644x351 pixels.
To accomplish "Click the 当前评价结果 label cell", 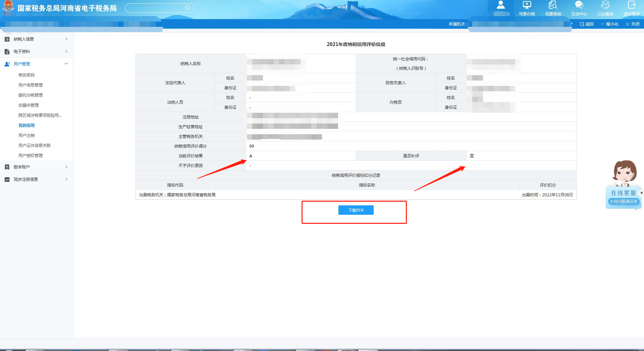I will [x=191, y=156].
